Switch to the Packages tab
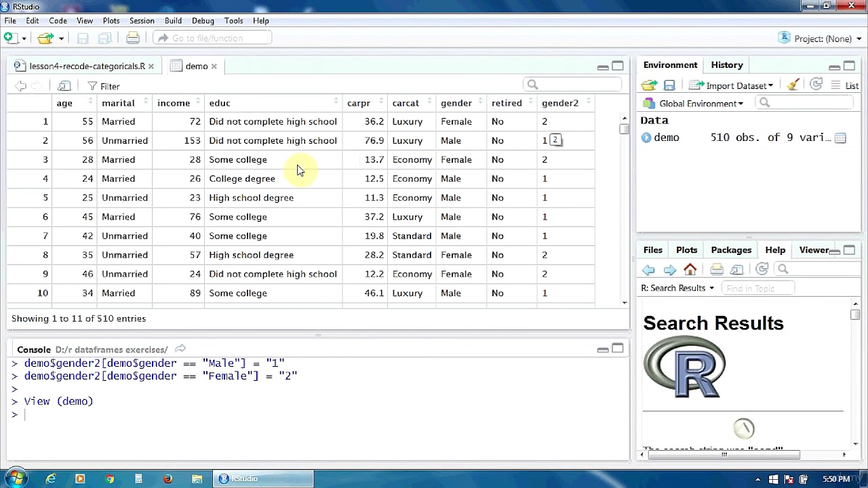 tap(731, 250)
